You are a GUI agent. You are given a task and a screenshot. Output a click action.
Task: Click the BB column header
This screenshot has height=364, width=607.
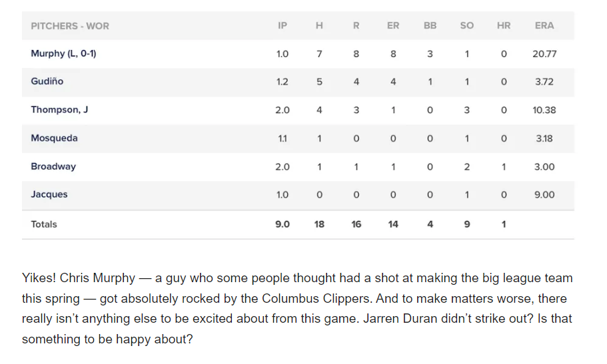430,26
